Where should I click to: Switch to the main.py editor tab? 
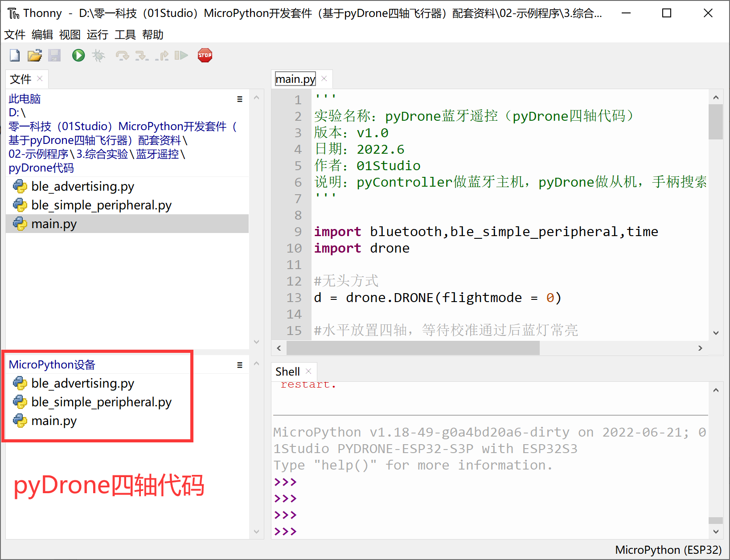295,79
